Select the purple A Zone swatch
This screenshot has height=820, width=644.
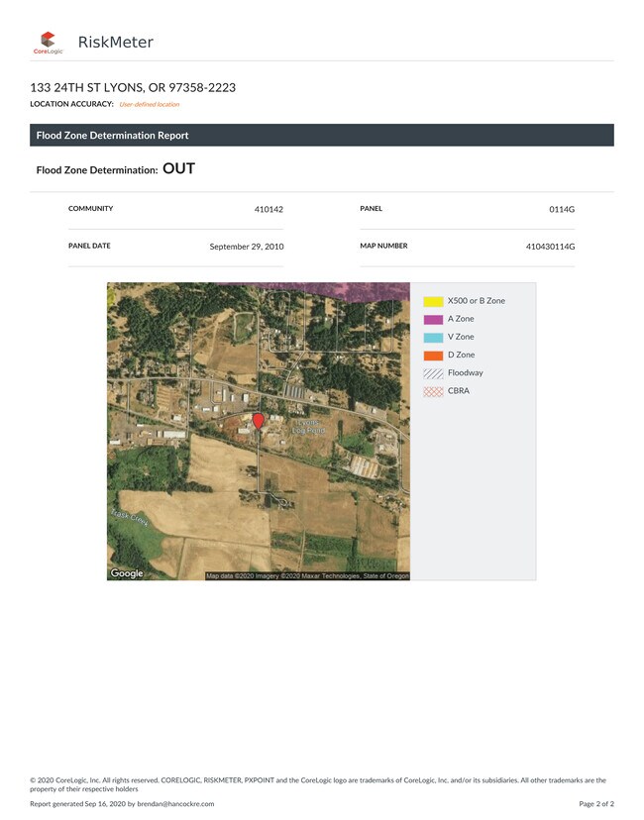tap(433, 319)
